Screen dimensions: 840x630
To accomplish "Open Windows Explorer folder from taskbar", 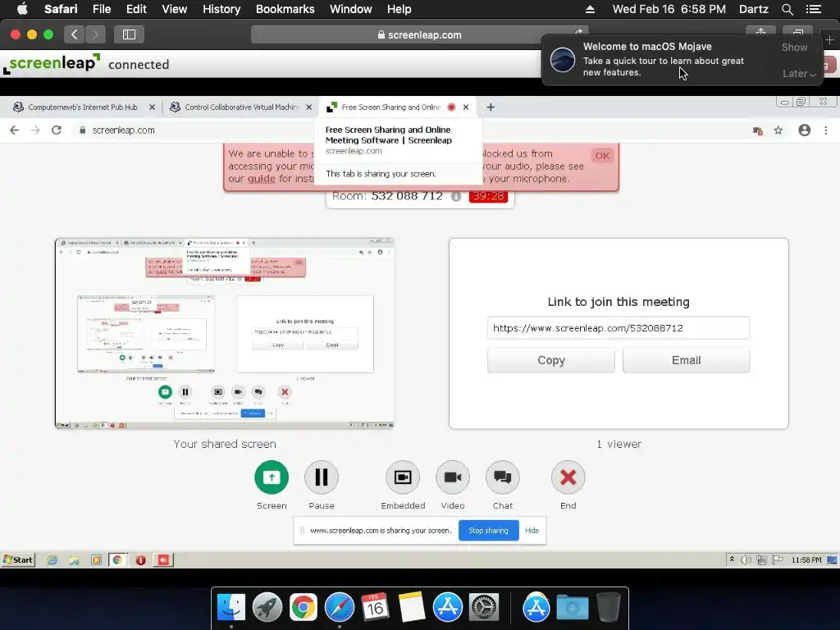I will pyautogui.click(x=74, y=559).
